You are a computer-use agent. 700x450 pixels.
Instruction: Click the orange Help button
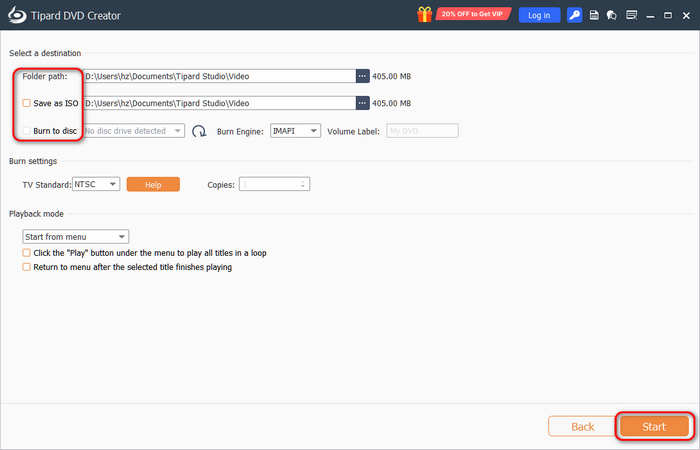(153, 184)
